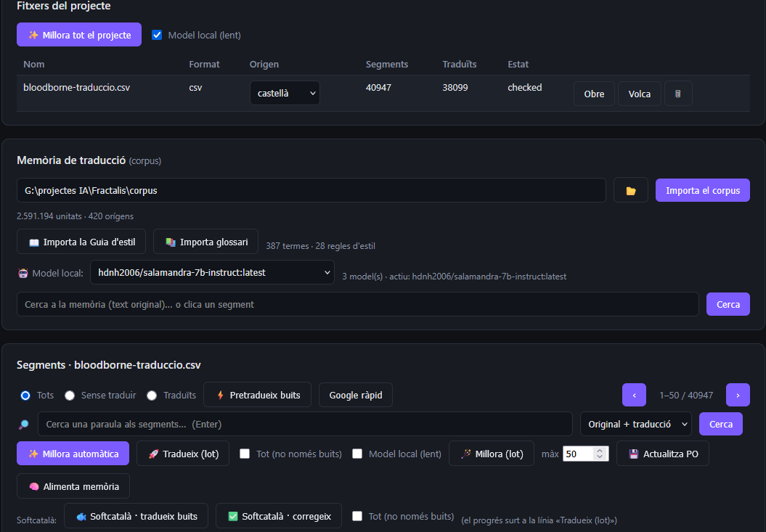
Task: Click 387 termes · 28 regles d'estil text
Action: [320, 246]
